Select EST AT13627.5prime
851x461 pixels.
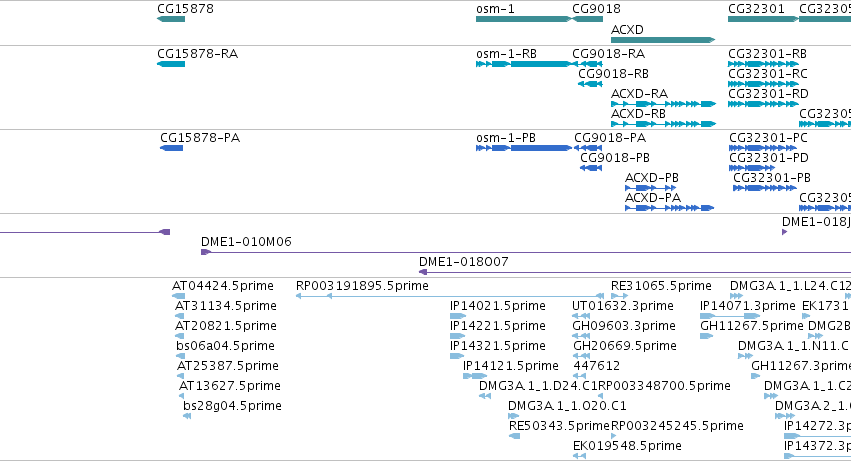pyautogui.click(x=181, y=396)
